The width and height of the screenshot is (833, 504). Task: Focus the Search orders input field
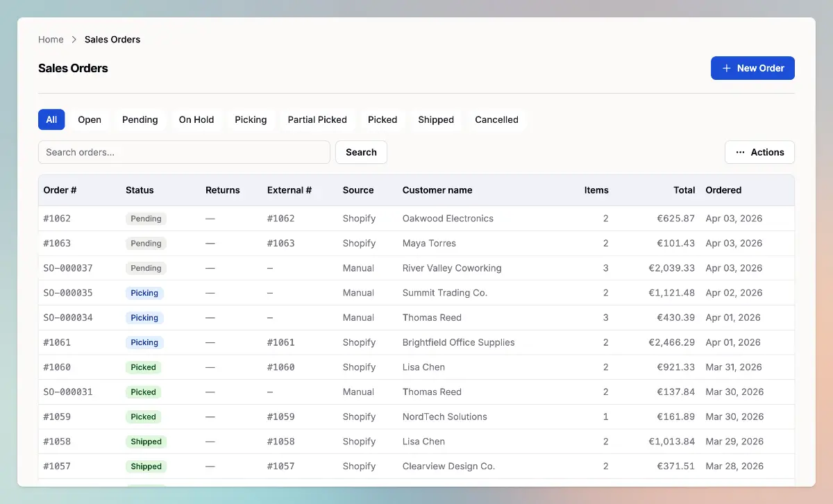pos(184,152)
